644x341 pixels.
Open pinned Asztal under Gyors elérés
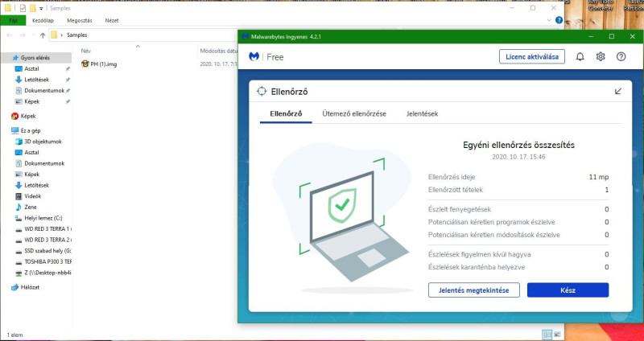31,69
